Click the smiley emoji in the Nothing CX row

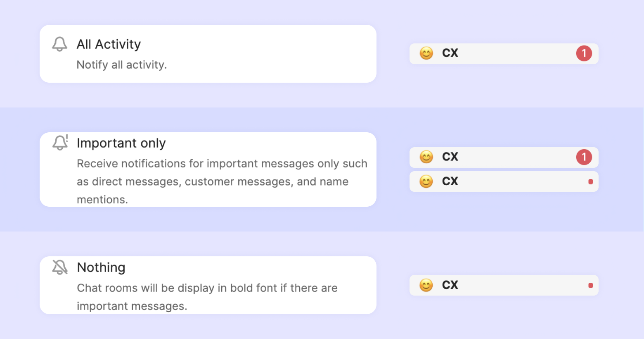[426, 285]
